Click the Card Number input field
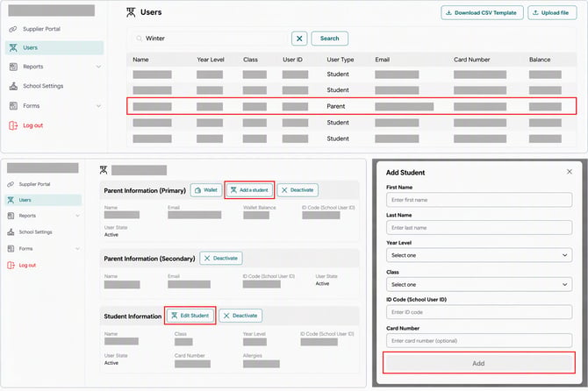 click(479, 341)
